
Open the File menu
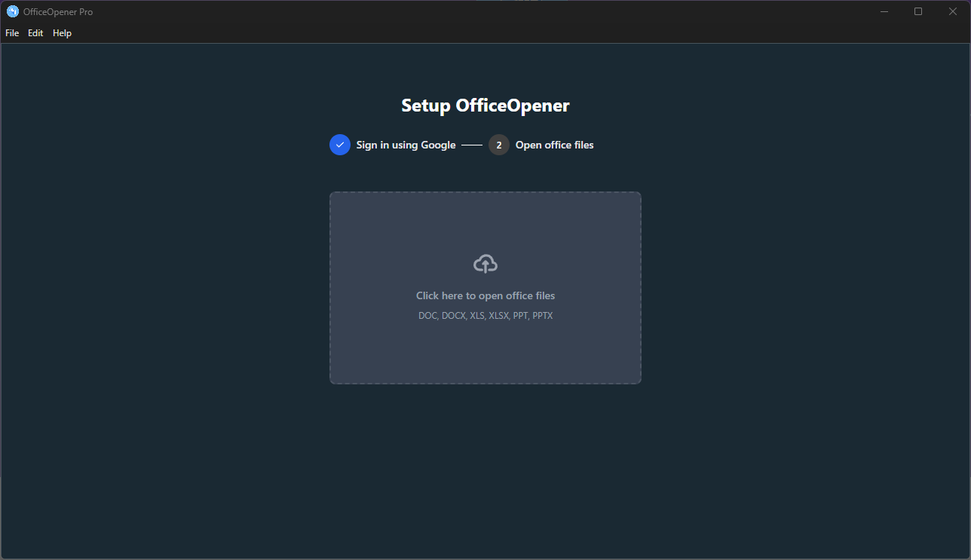pyautogui.click(x=12, y=33)
